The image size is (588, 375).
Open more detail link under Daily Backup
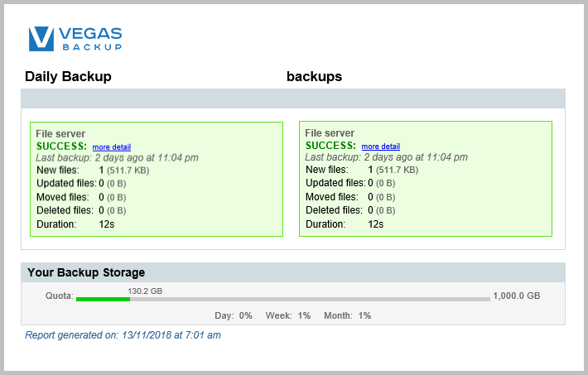coord(111,147)
